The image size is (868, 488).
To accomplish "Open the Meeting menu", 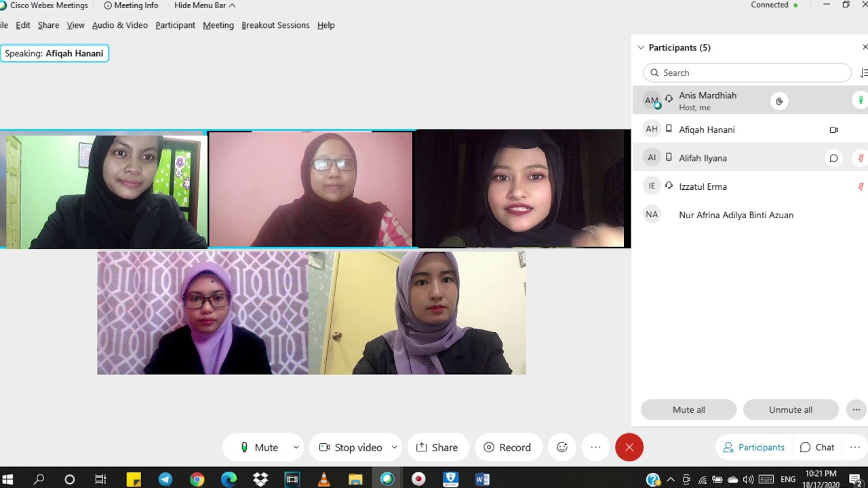I will 218,25.
